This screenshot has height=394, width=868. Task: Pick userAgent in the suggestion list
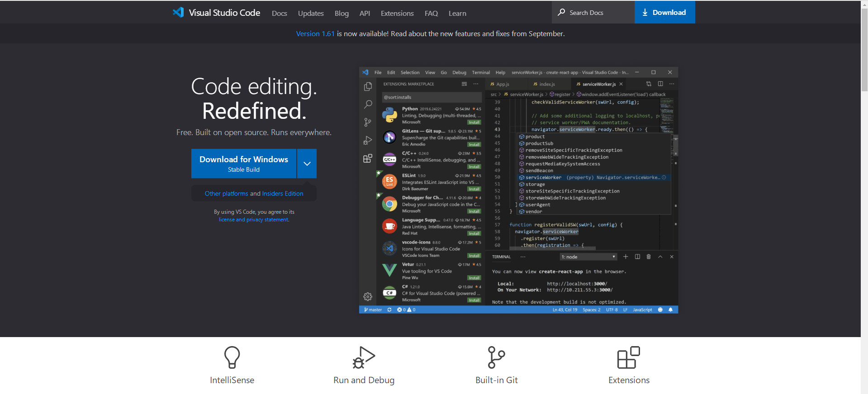593,205
